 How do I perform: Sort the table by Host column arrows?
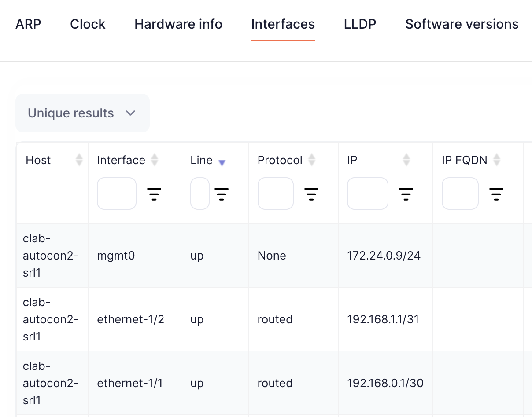point(79,160)
